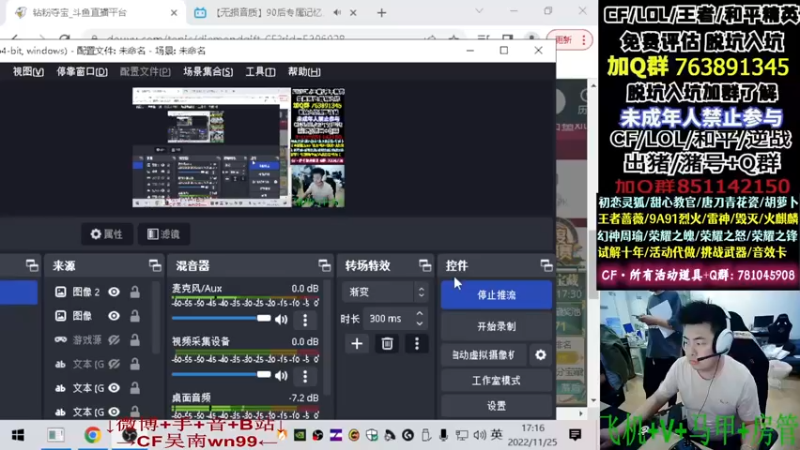Pop out the 控件 controls dock
The width and height of the screenshot is (800, 450).
pos(546,265)
